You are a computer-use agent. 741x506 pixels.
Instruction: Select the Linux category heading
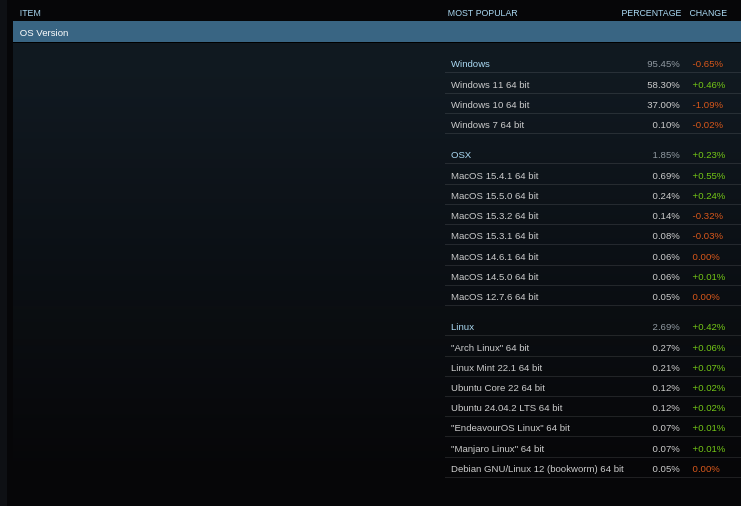coord(462,327)
